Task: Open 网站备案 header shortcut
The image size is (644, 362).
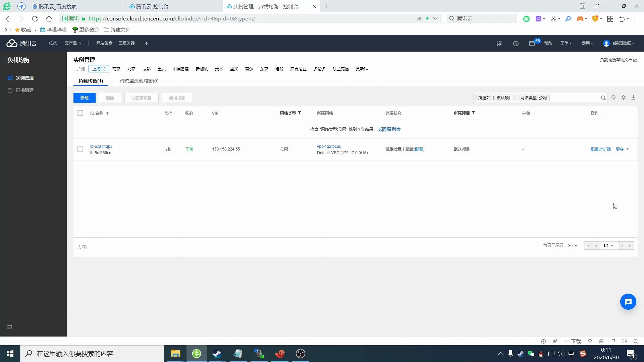Action: tap(104, 43)
